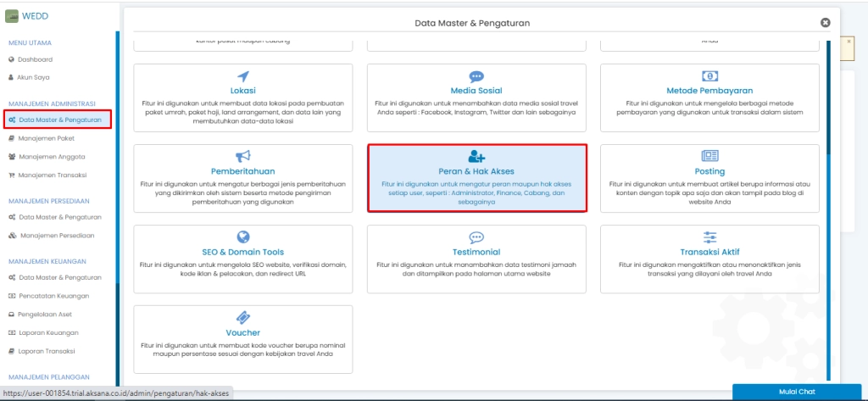This screenshot has height=401, width=868.
Task: Click the Transaksi Aktif sliders icon
Action: pyautogui.click(x=709, y=237)
